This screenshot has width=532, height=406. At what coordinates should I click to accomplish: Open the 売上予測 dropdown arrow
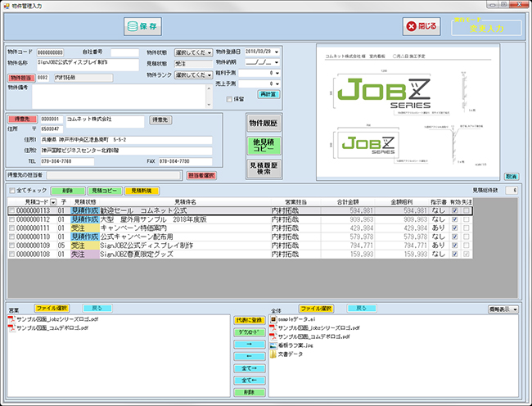coord(277,83)
